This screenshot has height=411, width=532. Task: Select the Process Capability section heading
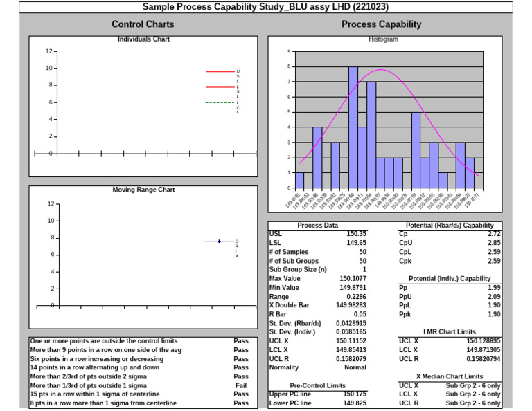[382, 24]
